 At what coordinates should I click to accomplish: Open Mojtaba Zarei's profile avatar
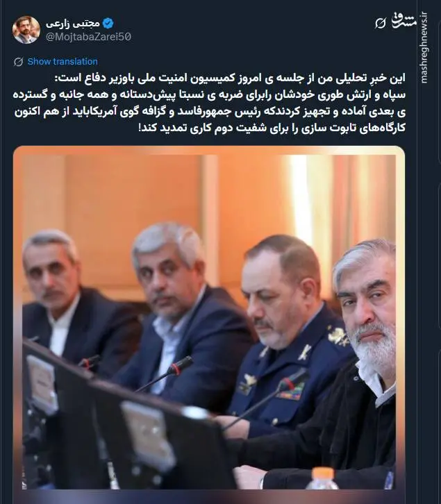click(x=26, y=30)
